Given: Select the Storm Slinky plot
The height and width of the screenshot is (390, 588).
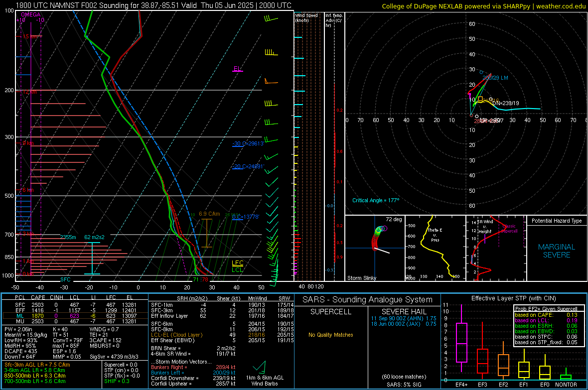Looking at the screenshot, I should coord(375,248).
